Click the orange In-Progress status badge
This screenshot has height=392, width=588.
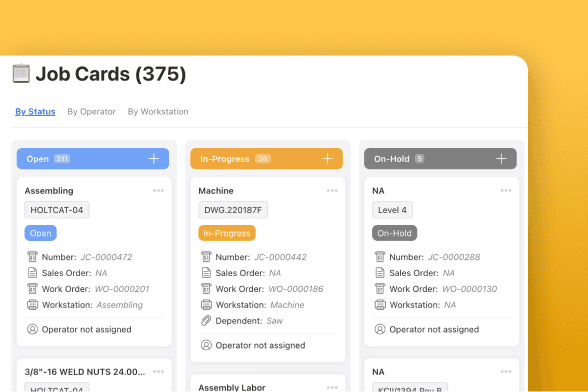click(226, 233)
